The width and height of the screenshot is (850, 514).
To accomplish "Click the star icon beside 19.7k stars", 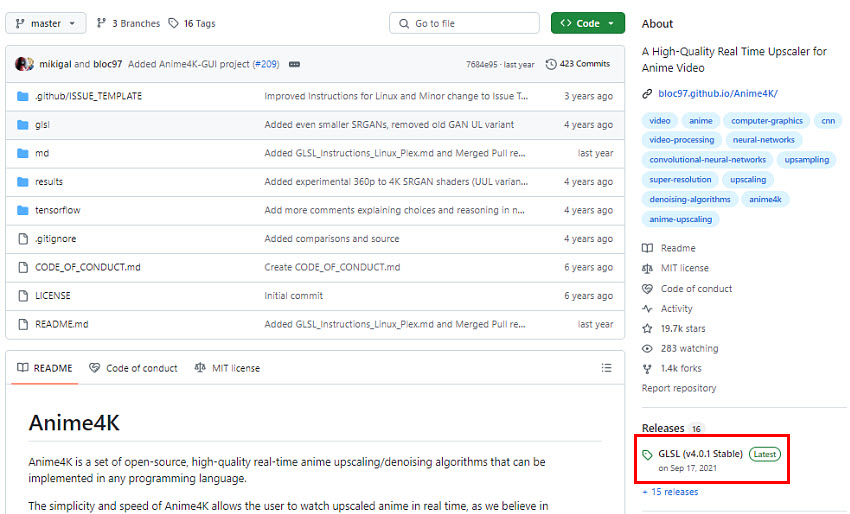I will (x=647, y=329).
